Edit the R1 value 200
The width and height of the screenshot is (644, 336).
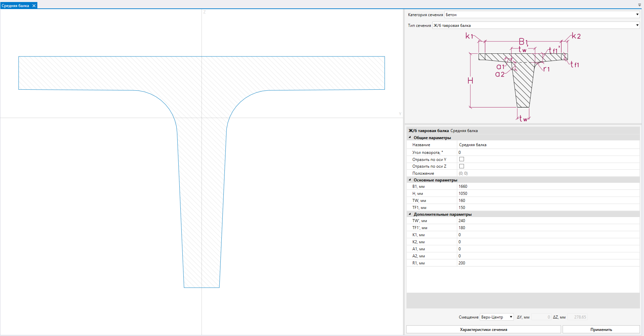click(x=548, y=263)
